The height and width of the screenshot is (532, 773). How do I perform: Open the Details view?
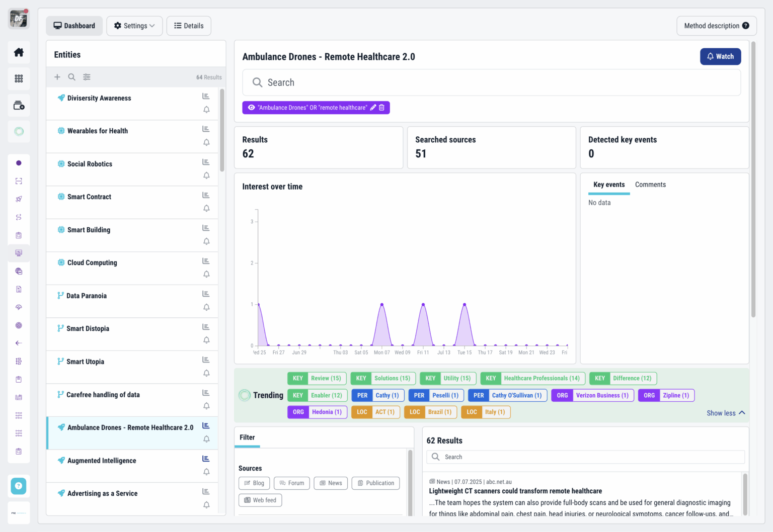pos(189,26)
